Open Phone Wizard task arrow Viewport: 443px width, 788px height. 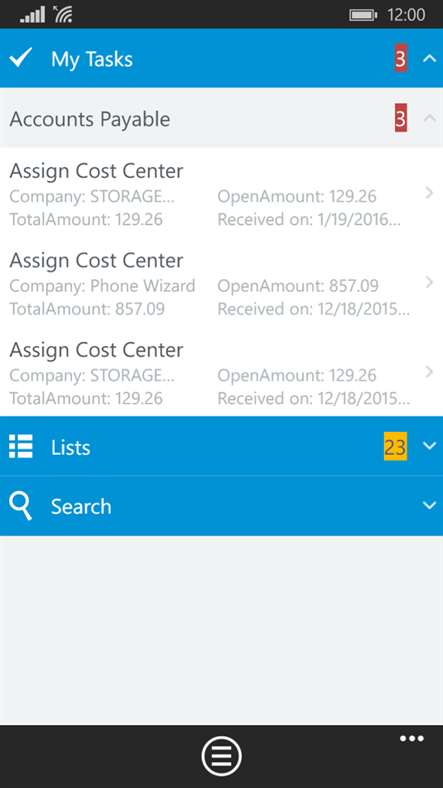[429, 282]
